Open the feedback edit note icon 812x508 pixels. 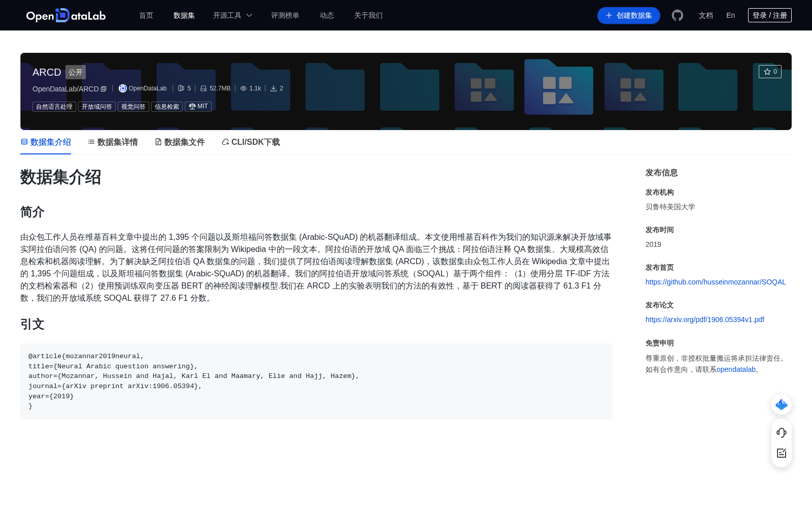click(782, 453)
